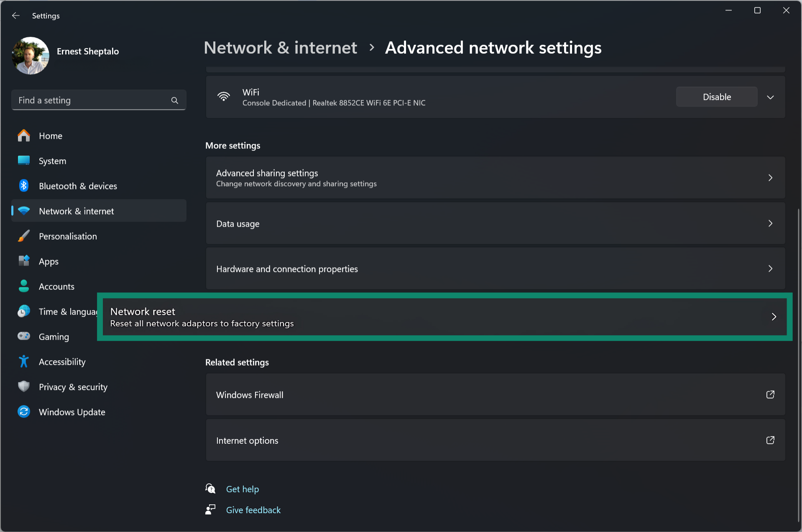Select the Accounts icon in sidebar
802x532 pixels.
24,286
